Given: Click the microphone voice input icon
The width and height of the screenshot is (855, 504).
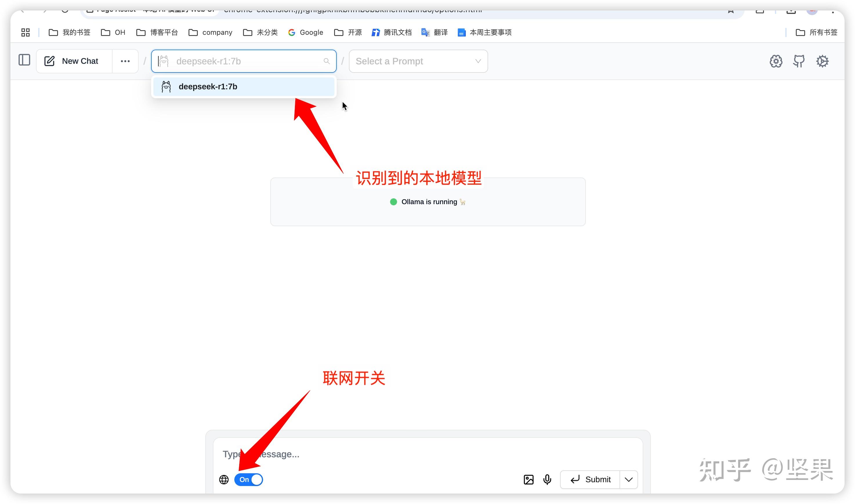Looking at the screenshot, I should click(x=547, y=480).
